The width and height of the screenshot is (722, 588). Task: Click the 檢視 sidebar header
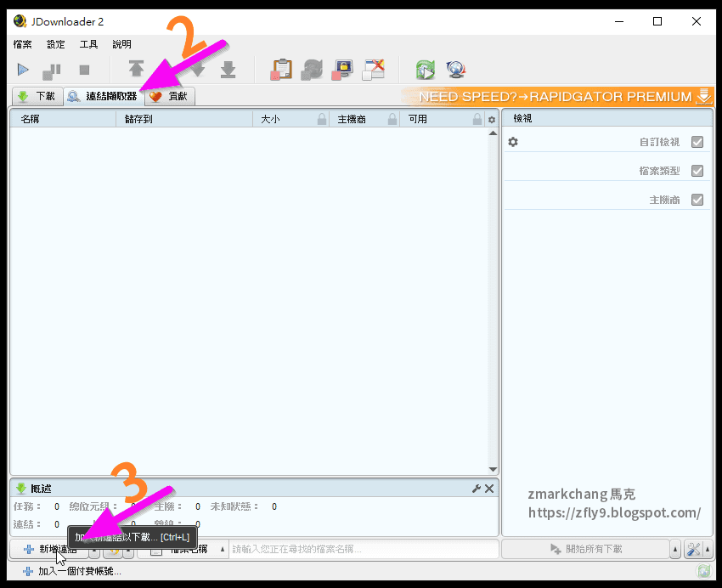[606, 118]
